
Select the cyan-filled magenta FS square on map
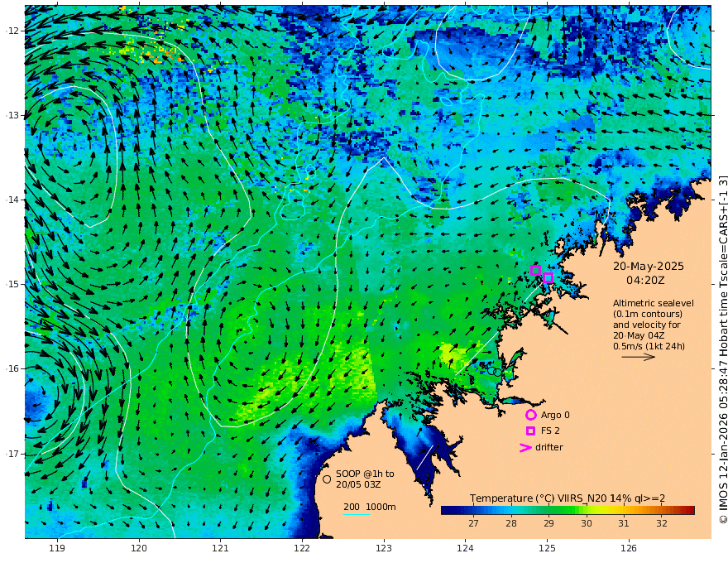[x=548, y=277]
